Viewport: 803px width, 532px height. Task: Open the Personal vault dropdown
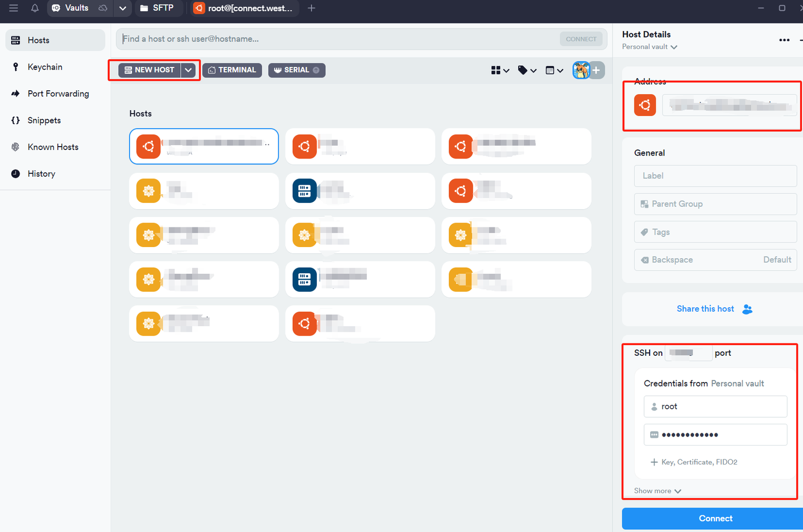(649, 47)
